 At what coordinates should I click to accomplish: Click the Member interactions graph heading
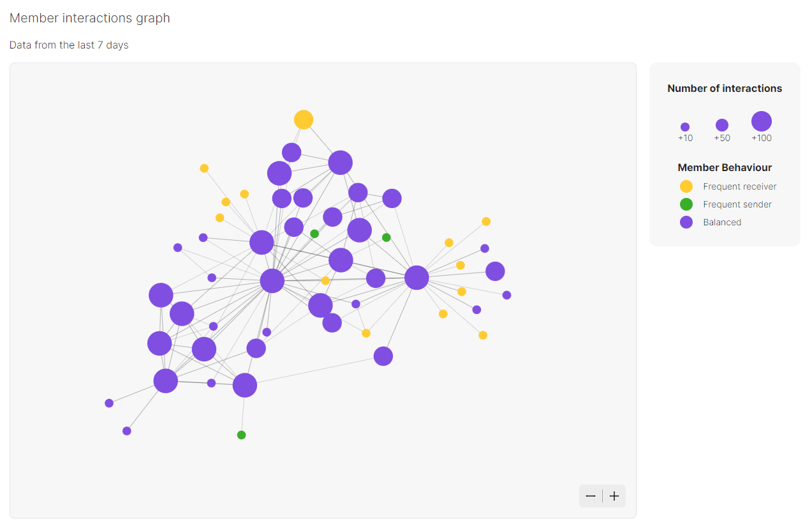90,18
